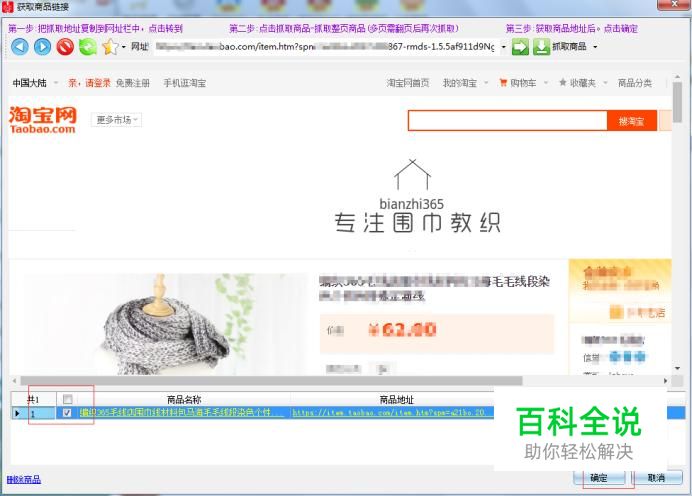Click the app icon in the title bar
Image resolution: width=692 pixels, height=496 pixels.
click(8, 7)
